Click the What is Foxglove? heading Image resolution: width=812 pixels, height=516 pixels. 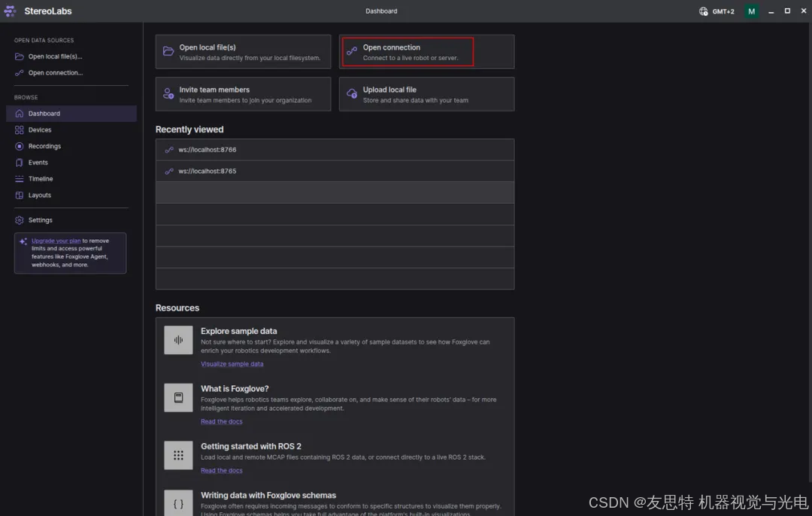click(235, 389)
